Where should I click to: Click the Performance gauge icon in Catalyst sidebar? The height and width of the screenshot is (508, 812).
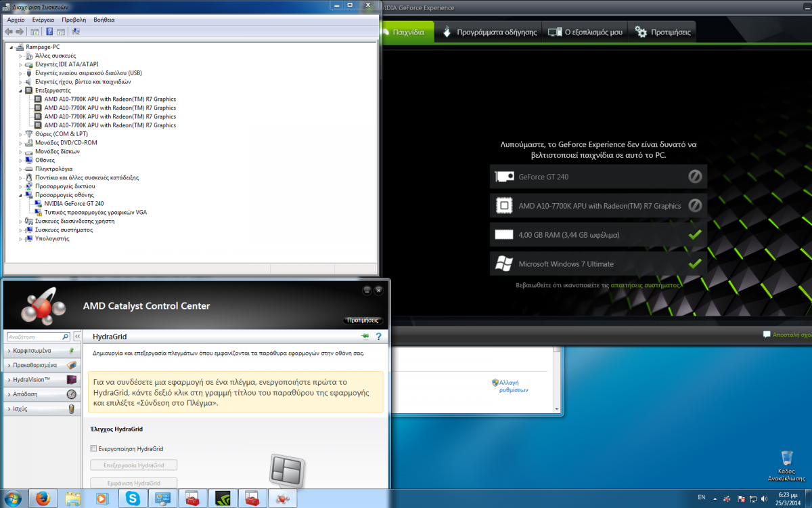(72, 394)
